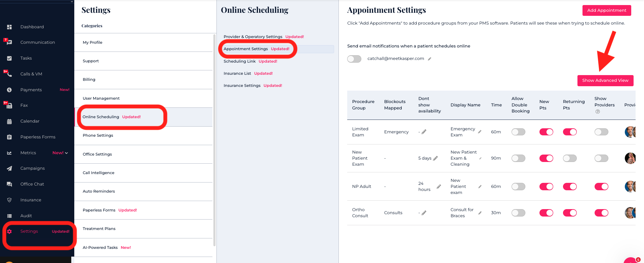The image size is (644, 263).
Task: Enable Allow Double Booking for Limited Exam
Action: (518, 132)
